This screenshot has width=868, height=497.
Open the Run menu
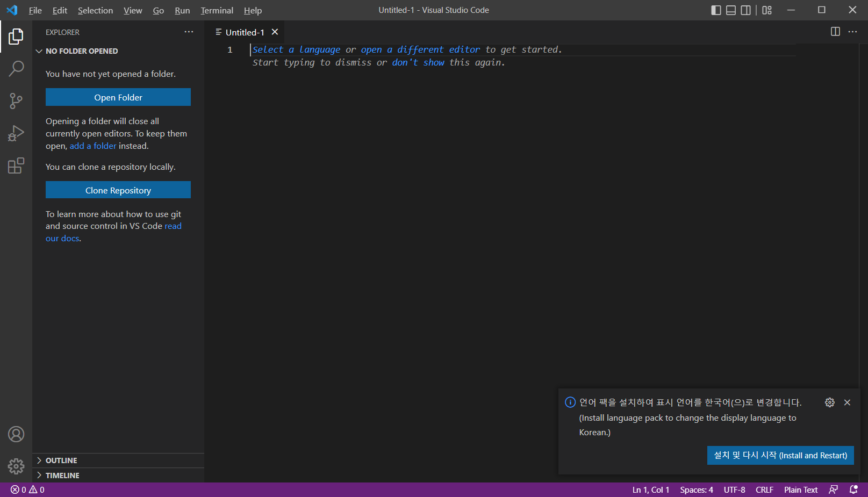click(x=182, y=10)
